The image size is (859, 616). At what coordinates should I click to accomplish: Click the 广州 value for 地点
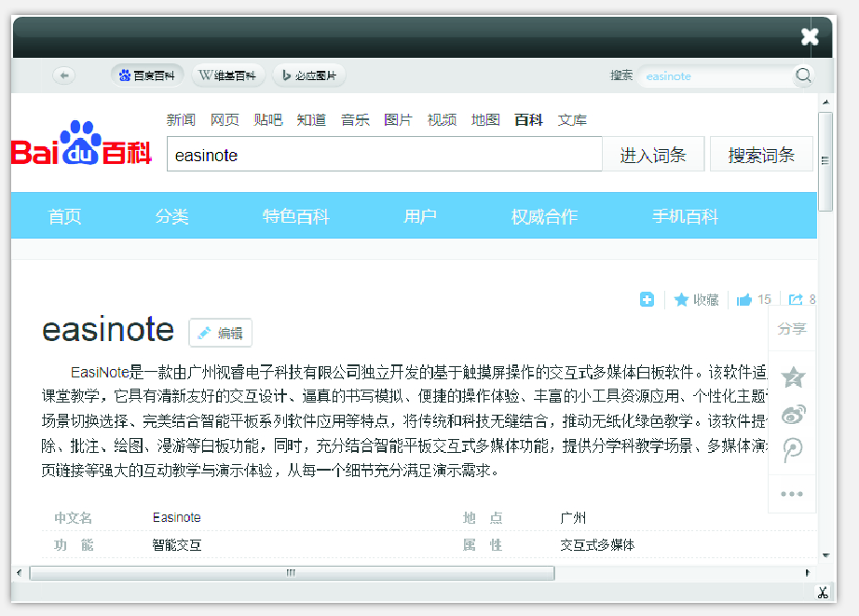(x=573, y=517)
